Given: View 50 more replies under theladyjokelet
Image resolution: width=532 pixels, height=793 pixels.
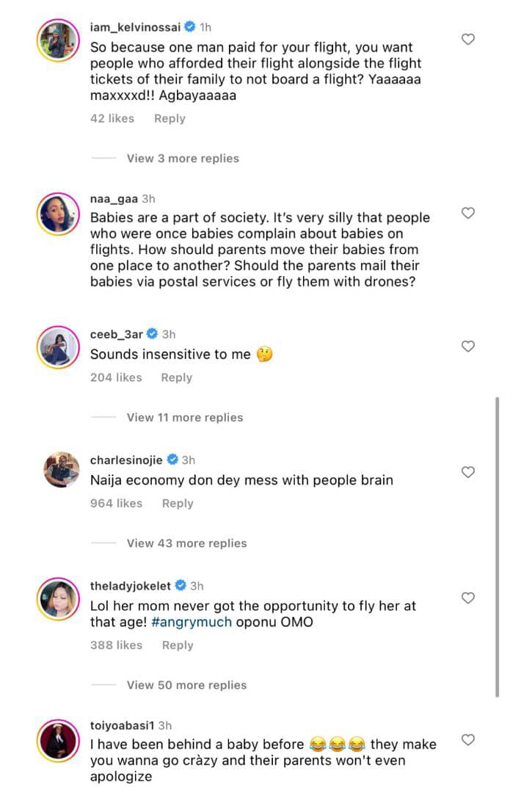Looking at the screenshot, I should click(186, 685).
